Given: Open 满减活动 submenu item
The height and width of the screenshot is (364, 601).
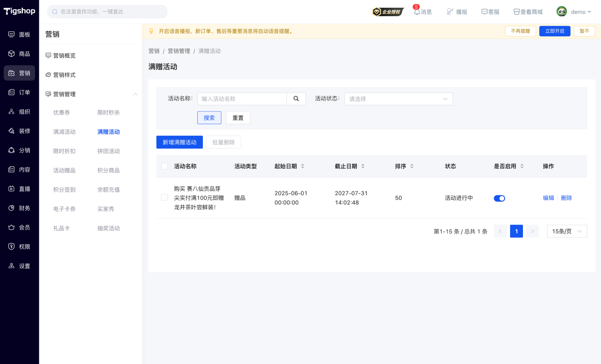Looking at the screenshot, I should (64, 132).
